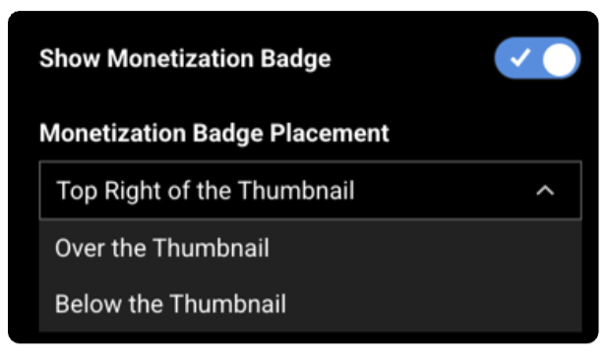Collapse the placement dropdown using the chevron
Viewport: 608px width, 364px height.
(x=545, y=190)
